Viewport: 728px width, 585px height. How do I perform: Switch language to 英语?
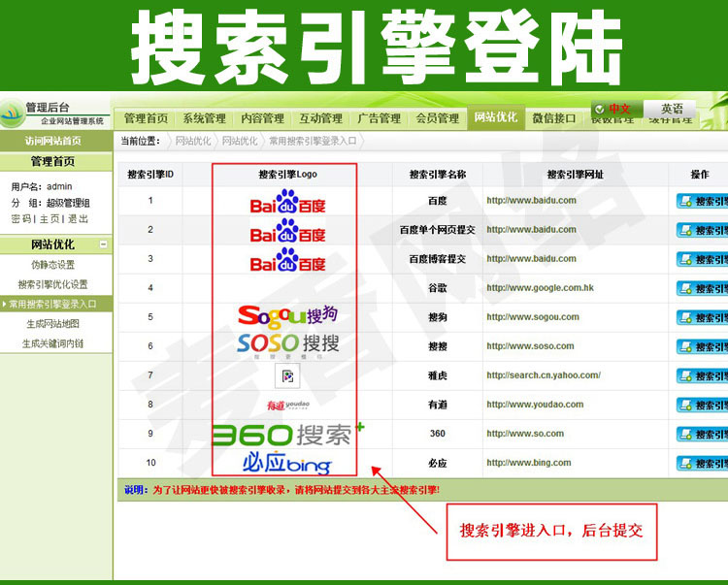click(x=670, y=109)
